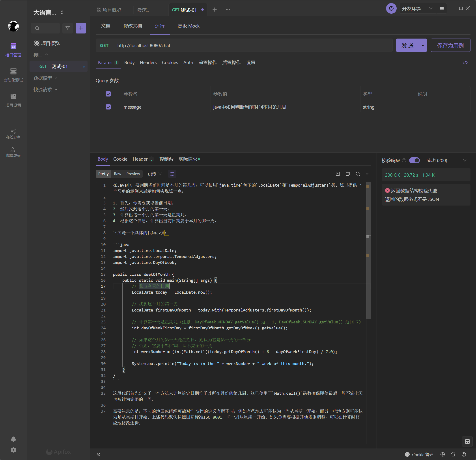Screen dimensions: 476x460
Task: Download the response body
Action: [x=338, y=174]
